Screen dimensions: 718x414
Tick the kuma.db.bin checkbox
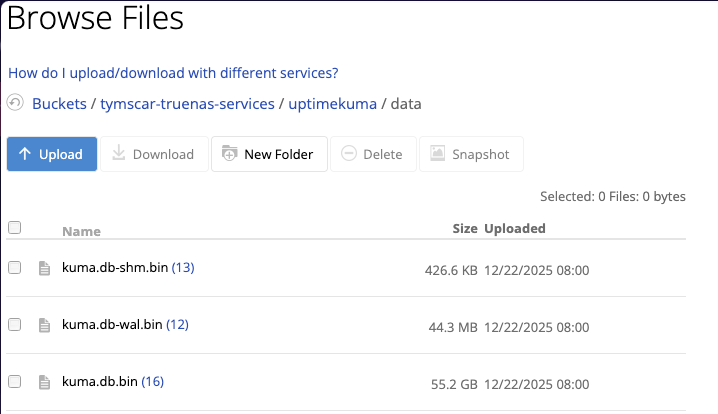coord(15,382)
